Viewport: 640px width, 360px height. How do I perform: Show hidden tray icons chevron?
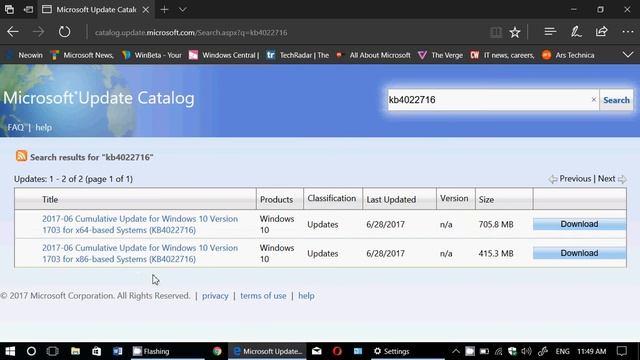pyautogui.click(x=456, y=351)
